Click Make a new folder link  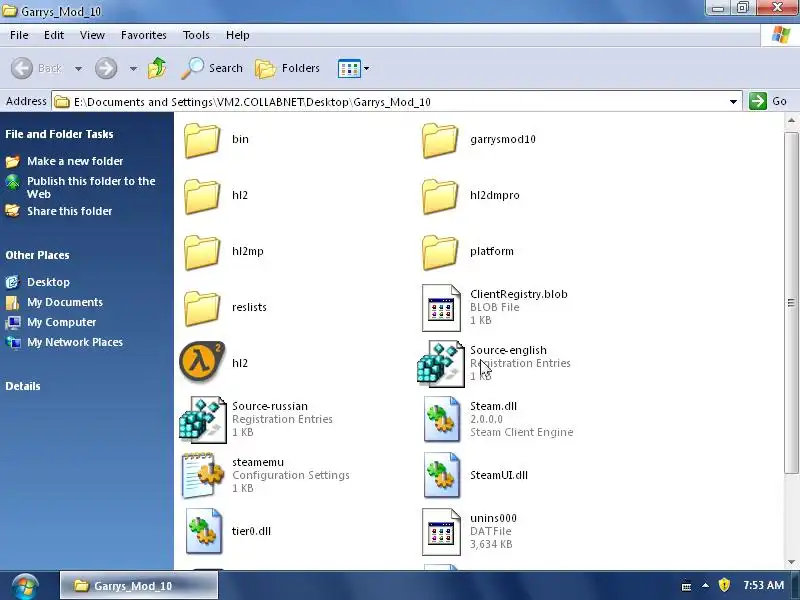(x=75, y=161)
